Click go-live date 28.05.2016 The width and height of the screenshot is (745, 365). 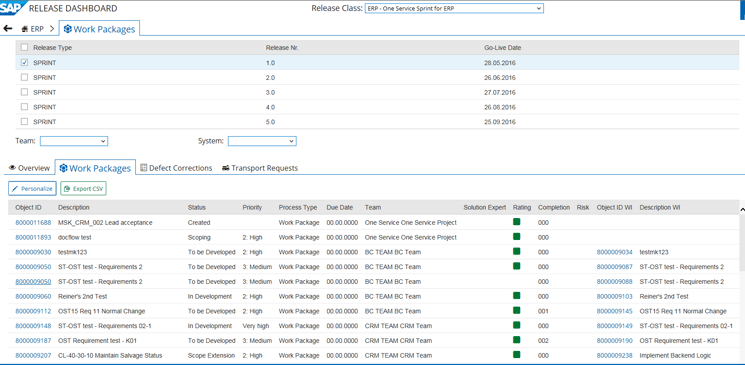[x=500, y=63]
